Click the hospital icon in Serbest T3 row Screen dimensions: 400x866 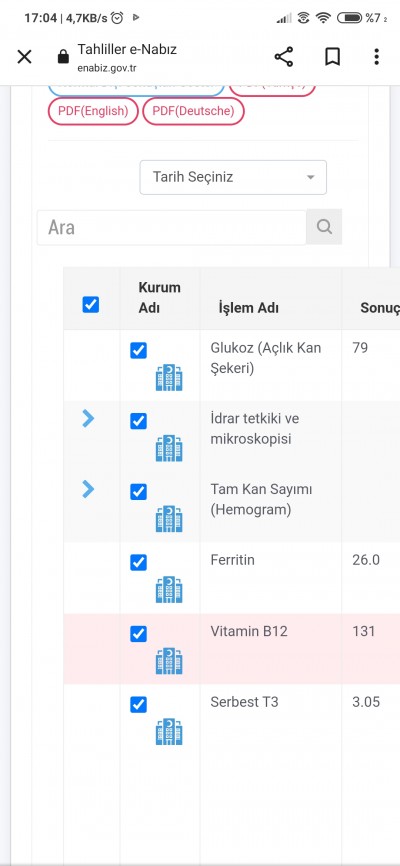169,731
